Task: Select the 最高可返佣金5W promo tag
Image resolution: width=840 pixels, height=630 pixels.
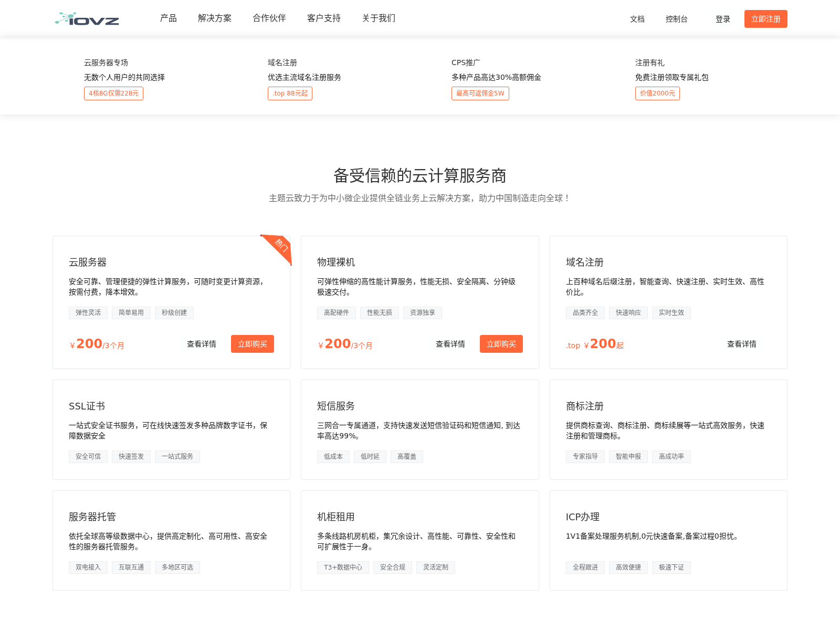Action: [x=480, y=93]
